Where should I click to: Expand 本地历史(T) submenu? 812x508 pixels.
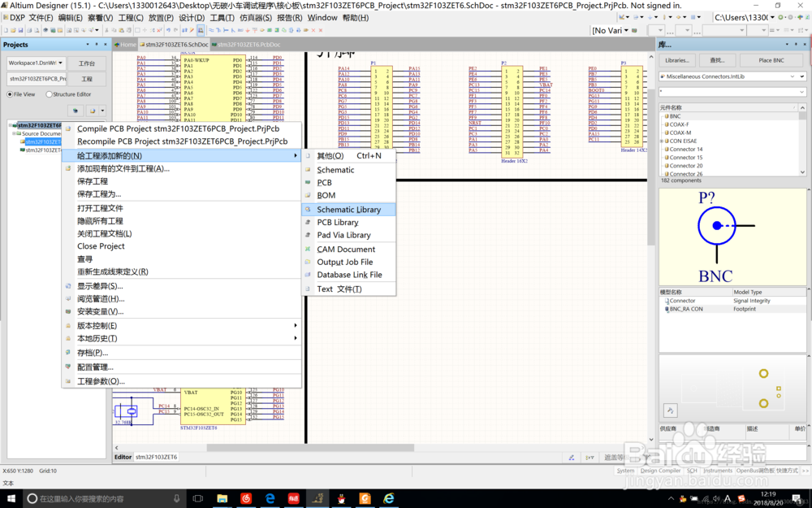181,338
